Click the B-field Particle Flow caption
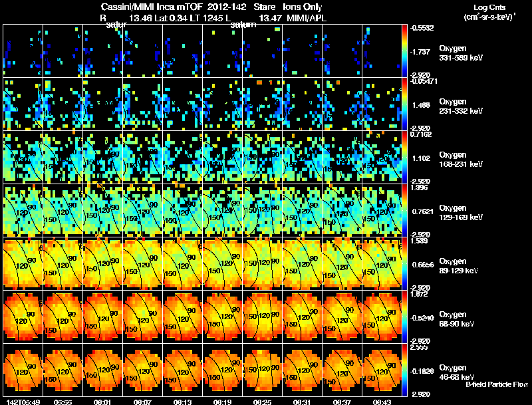 coord(497,384)
